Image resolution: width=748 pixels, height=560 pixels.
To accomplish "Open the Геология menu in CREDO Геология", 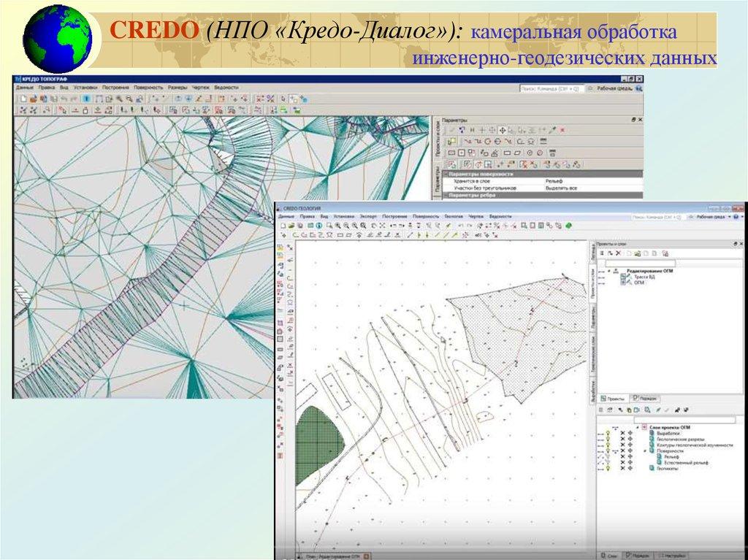I will click(453, 217).
